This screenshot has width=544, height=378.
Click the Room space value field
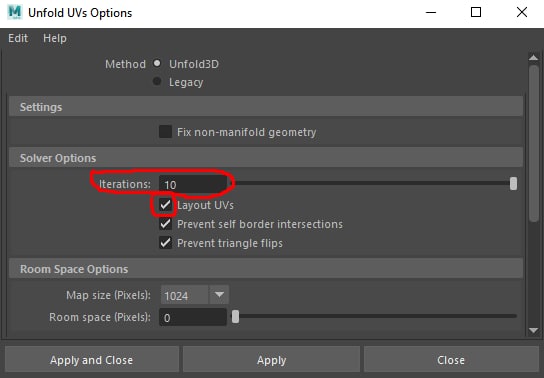coord(193,317)
